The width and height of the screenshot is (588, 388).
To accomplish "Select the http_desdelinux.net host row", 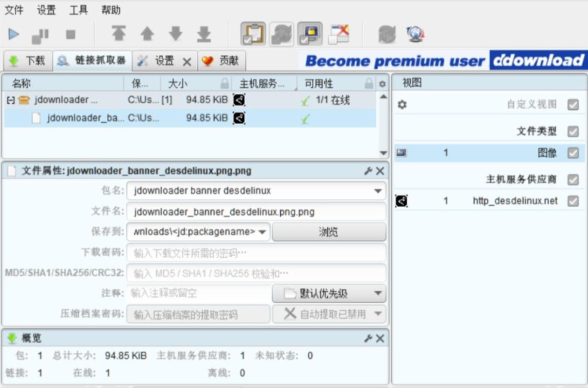I will [489, 201].
